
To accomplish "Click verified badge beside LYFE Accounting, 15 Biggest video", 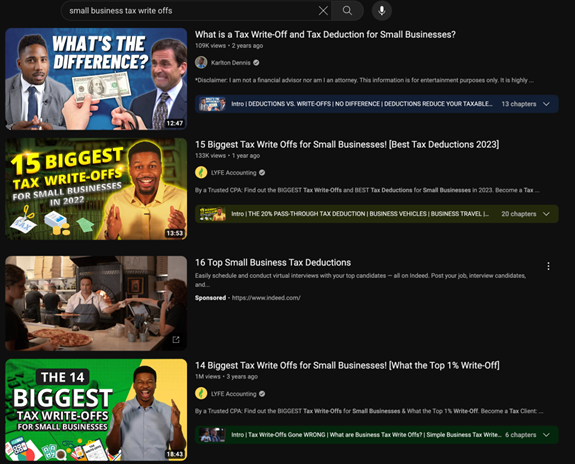I will click(x=262, y=173).
